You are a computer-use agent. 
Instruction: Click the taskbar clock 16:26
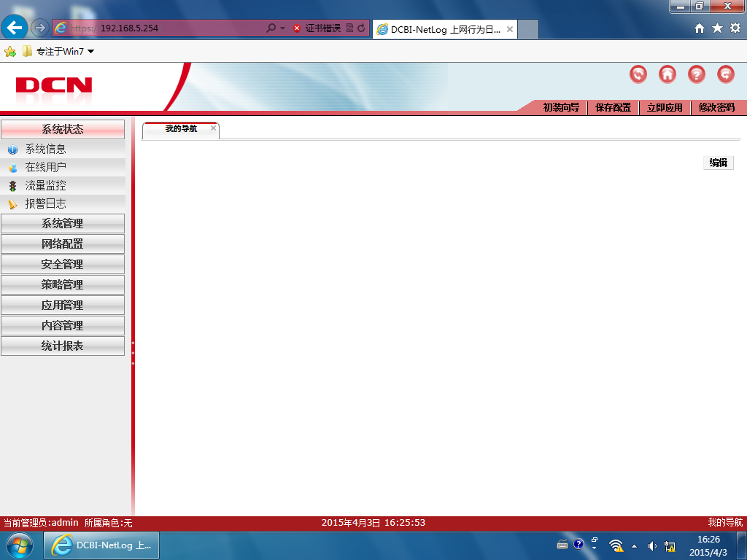pos(708,540)
